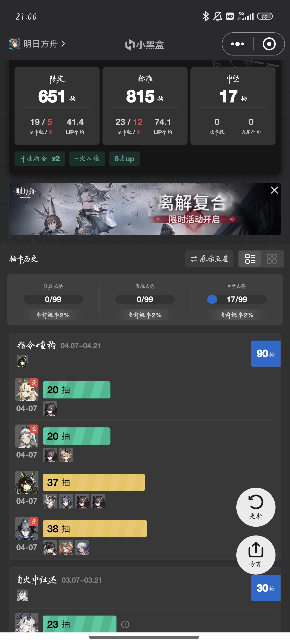The height and width of the screenshot is (644, 290).
Task: Tap the share 分享 button
Action: point(256,555)
